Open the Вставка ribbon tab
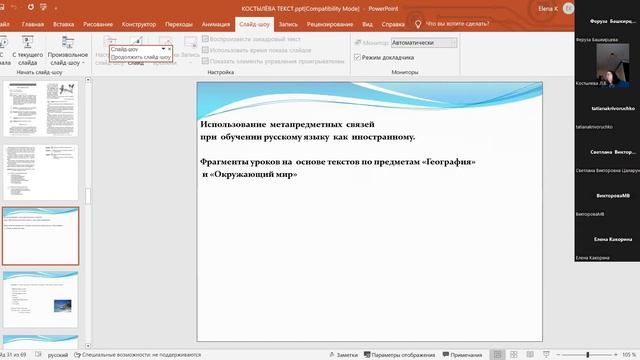 point(63,24)
